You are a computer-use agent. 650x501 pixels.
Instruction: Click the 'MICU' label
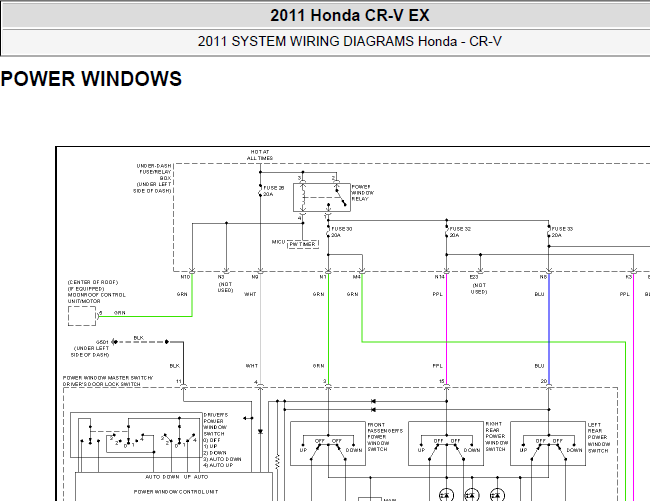click(x=279, y=242)
